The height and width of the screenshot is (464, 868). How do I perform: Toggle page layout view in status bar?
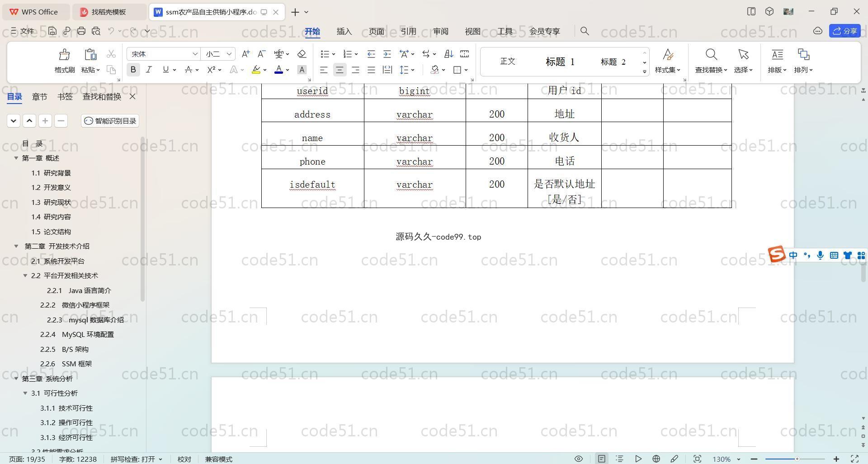(x=601, y=459)
